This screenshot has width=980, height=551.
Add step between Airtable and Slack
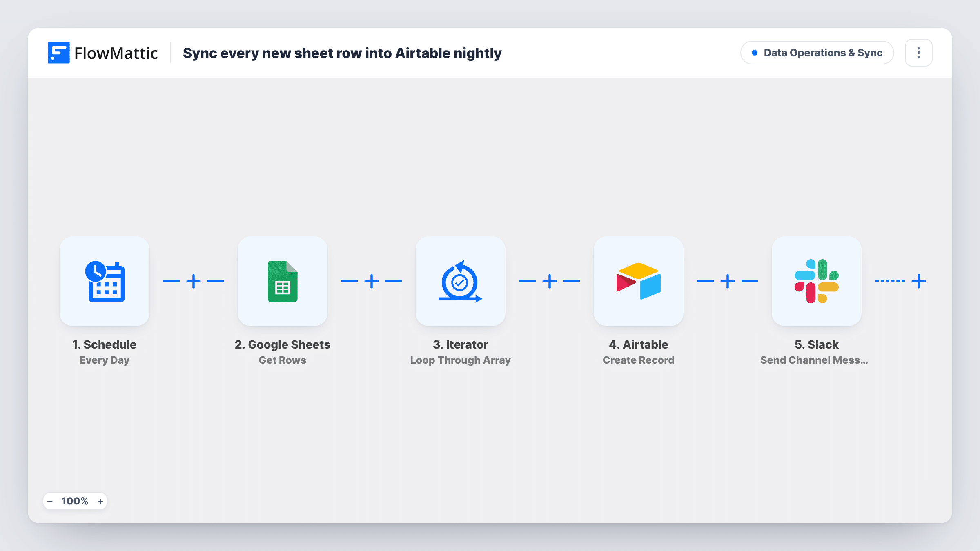point(728,281)
